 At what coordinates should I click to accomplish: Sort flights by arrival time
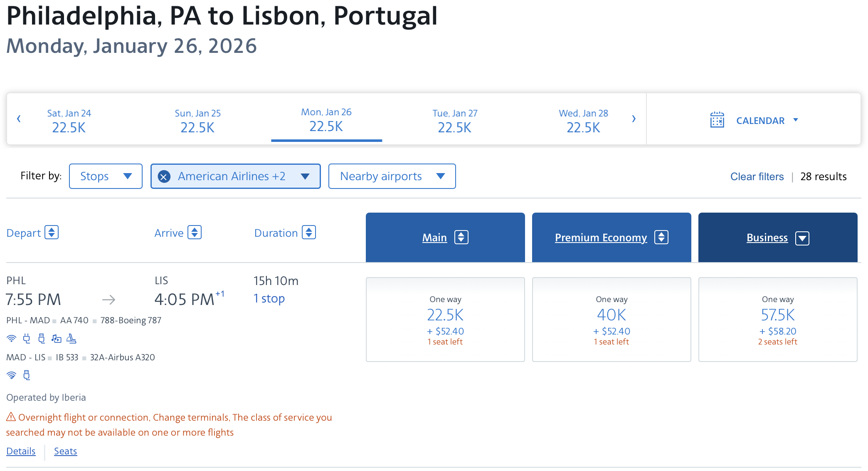(195, 232)
